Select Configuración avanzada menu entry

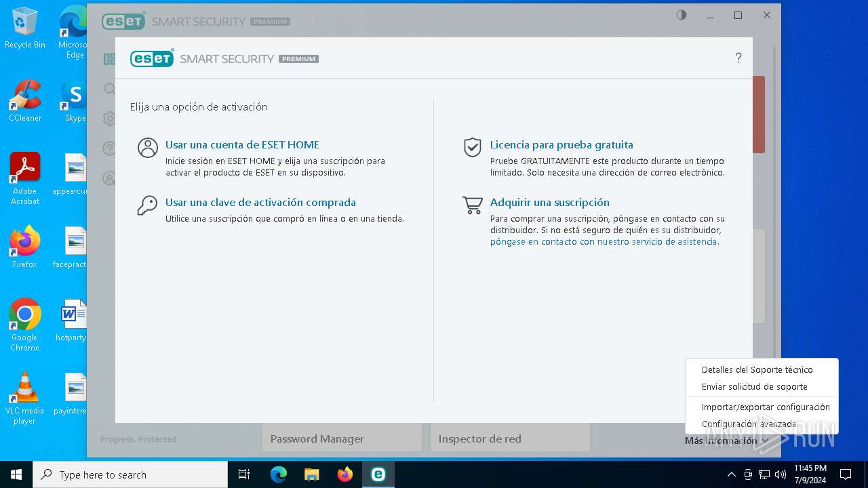[749, 424]
